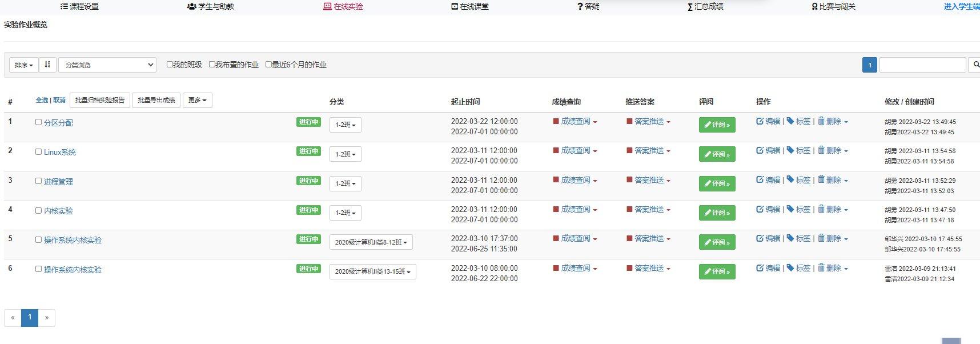
Task: Click the edit icon for Linux系统
Action: [x=760, y=150]
